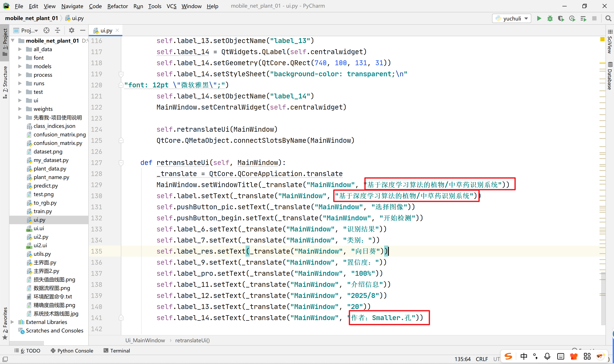This screenshot has height=364, width=614.
Task: Open the VCS menu
Action: [x=171, y=6]
